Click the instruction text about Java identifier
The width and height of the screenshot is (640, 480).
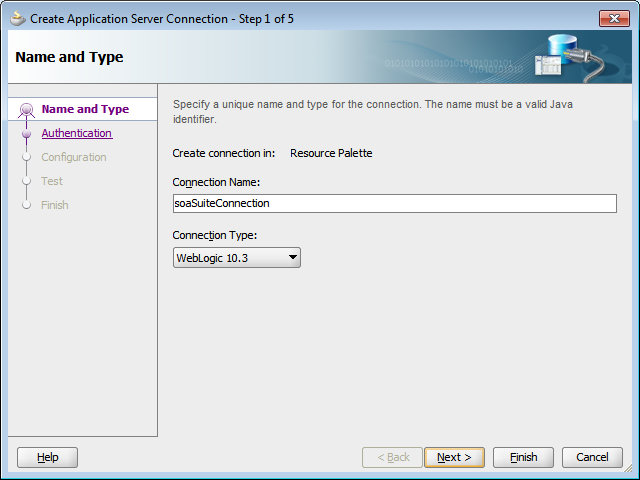[373, 111]
